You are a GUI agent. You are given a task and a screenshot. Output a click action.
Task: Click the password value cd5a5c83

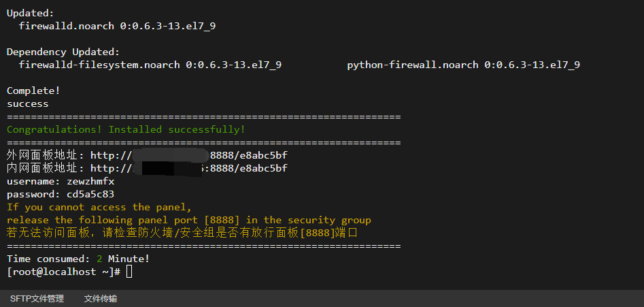90,194
